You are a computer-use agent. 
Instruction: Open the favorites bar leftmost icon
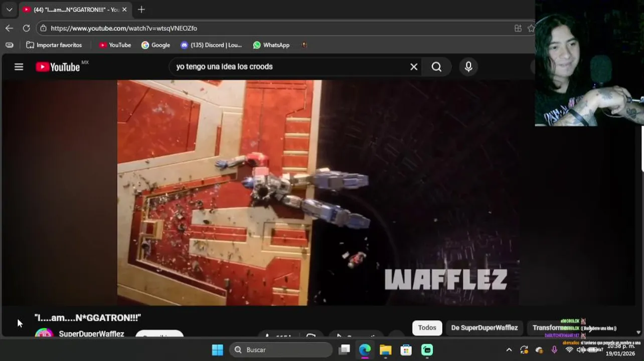[9, 45]
